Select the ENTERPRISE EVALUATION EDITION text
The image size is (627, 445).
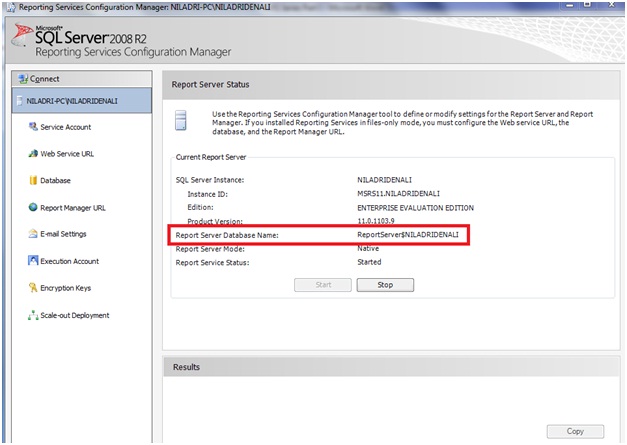pyautogui.click(x=415, y=208)
